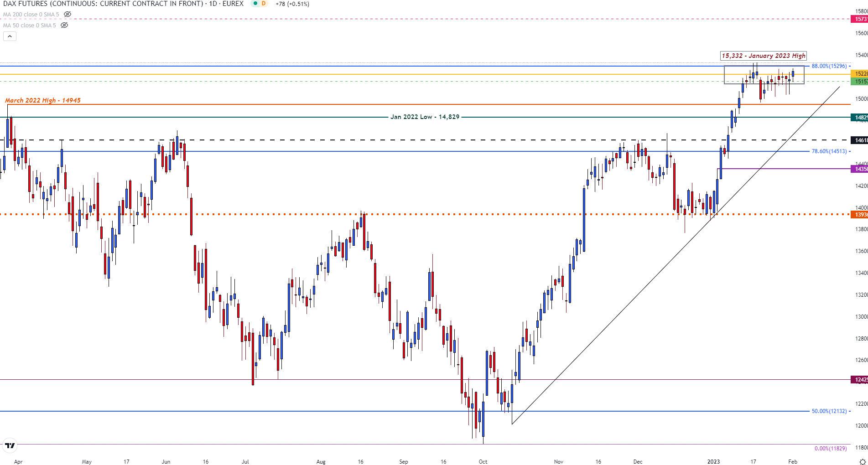Viewport: 868px width, 465px height.
Task: Select the '15,332 - January 2023 High' annotation
Action: pos(764,56)
